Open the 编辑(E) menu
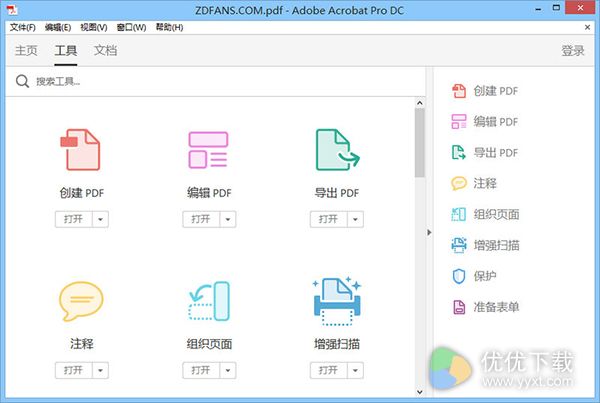600x403 pixels. [58, 27]
